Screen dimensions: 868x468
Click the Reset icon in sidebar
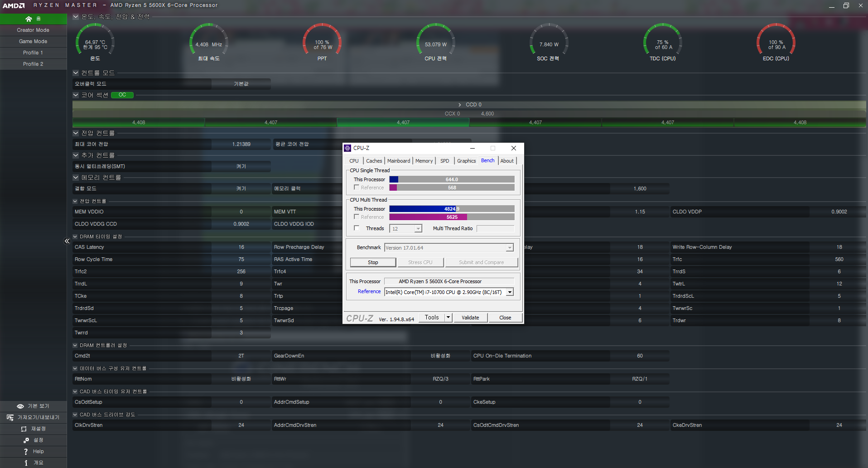click(24, 429)
